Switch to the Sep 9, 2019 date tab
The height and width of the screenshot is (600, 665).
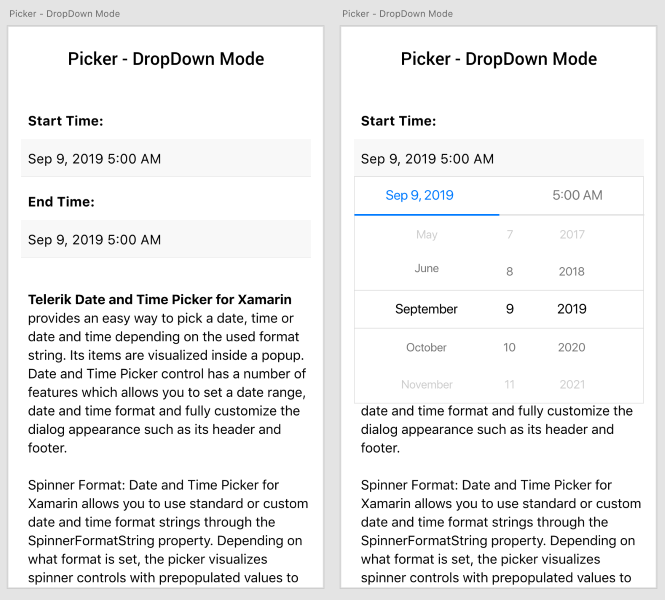tap(419, 195)
